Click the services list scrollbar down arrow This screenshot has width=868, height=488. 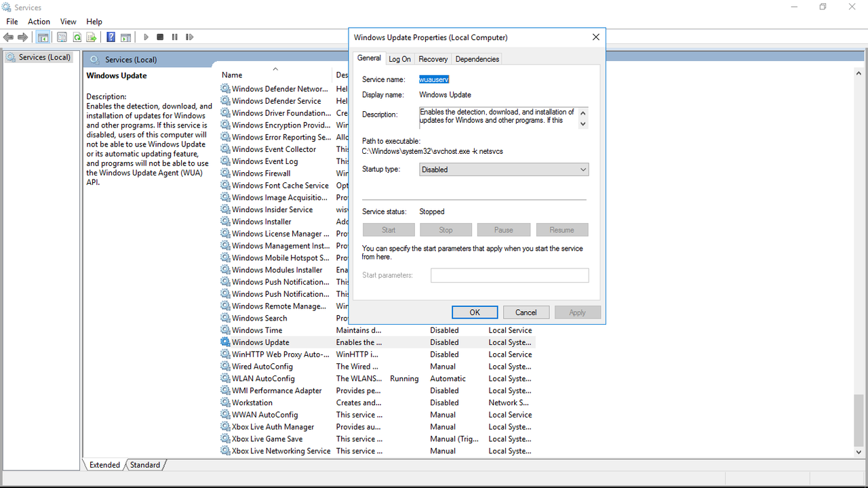[859, 451]
